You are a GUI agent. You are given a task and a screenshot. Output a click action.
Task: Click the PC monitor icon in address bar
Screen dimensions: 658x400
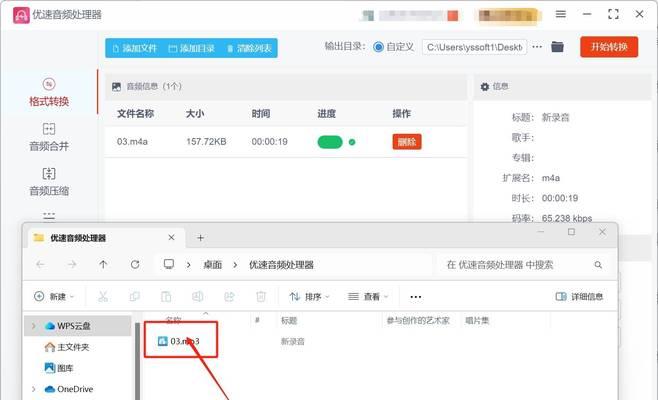169,264
